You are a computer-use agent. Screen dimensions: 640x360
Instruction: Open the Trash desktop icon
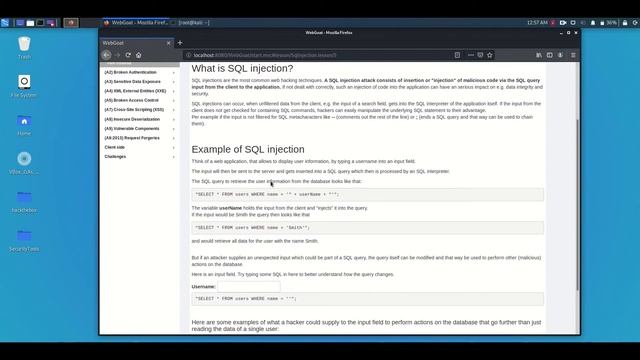click(24, 48)
